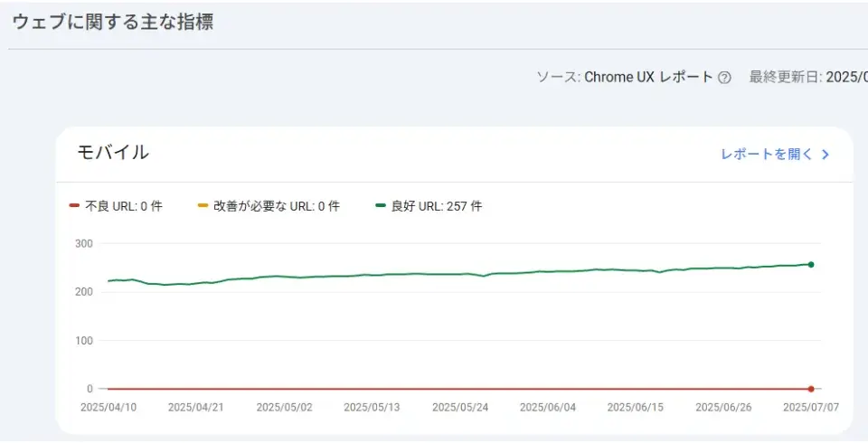Click the chevron arrow next to レポートを開く
The image size is (868, 443).
pyautogui.click(x=826, y=155)
